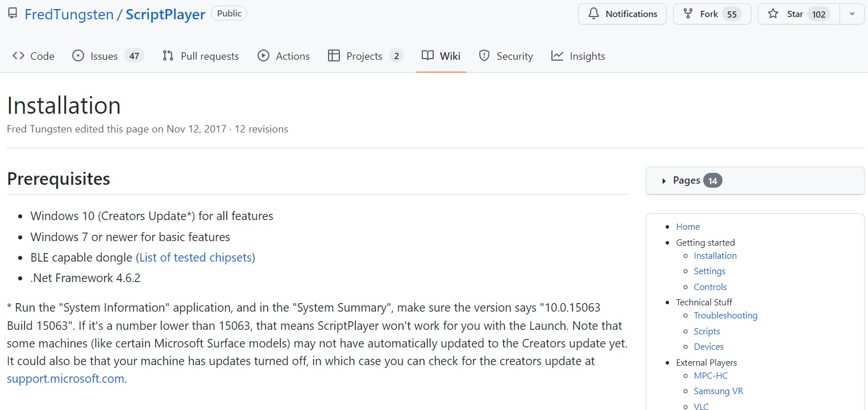Go to the Pull requests tab
The height and width of the screenshot is (410, 868).
tap(201, 56)
